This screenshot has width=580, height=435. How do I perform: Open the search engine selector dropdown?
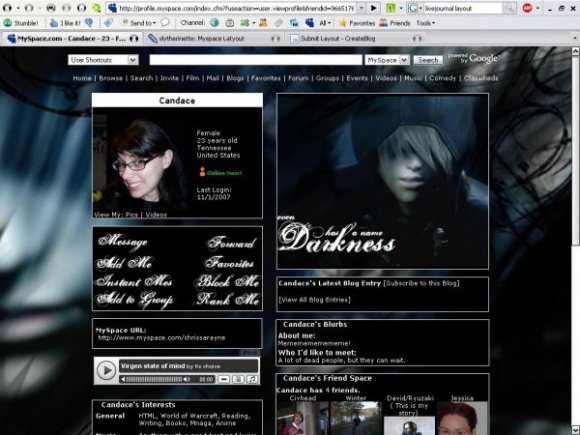414,8
